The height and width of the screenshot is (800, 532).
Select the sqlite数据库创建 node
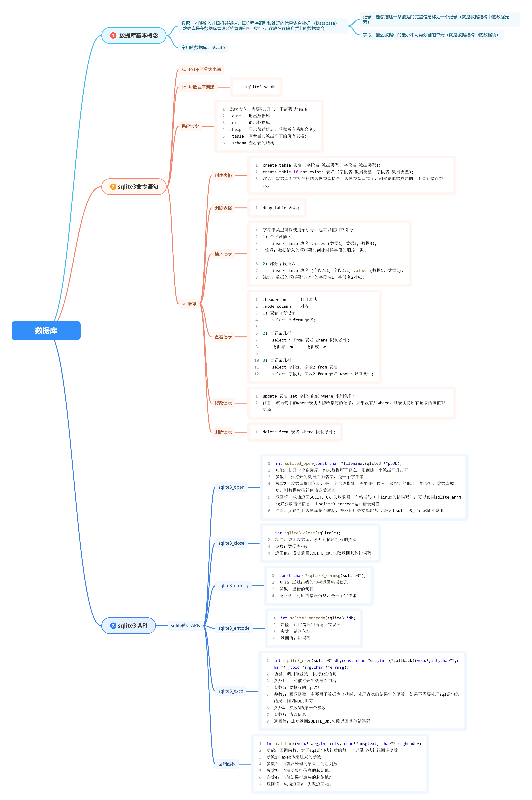pyautogui.click(x=198, y=87)
